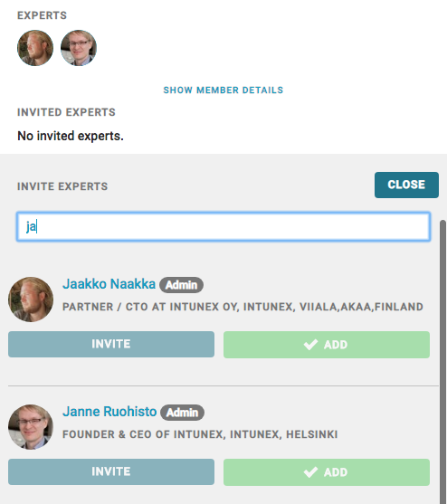Click the results list vertical scrollbar
The image size is (447, 504).
442,362
